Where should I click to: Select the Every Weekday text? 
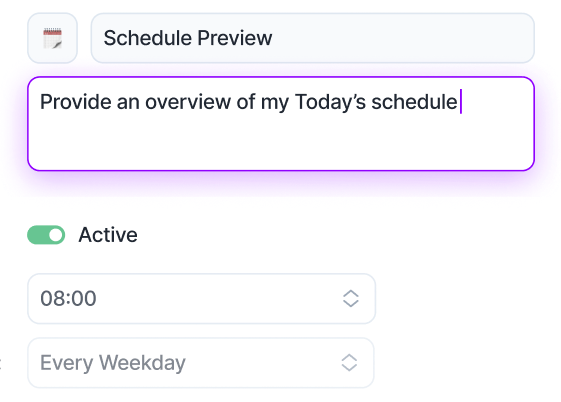tap(113, 363)
